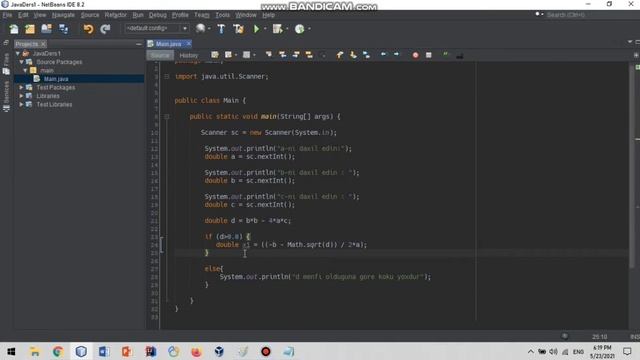Select the Main.java editor tab

point(168,44)
